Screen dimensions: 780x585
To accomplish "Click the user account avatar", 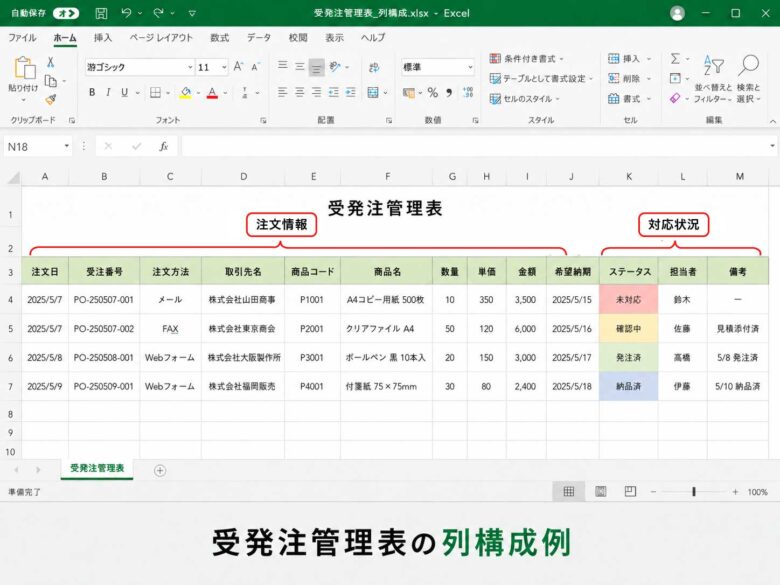I will pyautogui.click(x=677, y=13).
